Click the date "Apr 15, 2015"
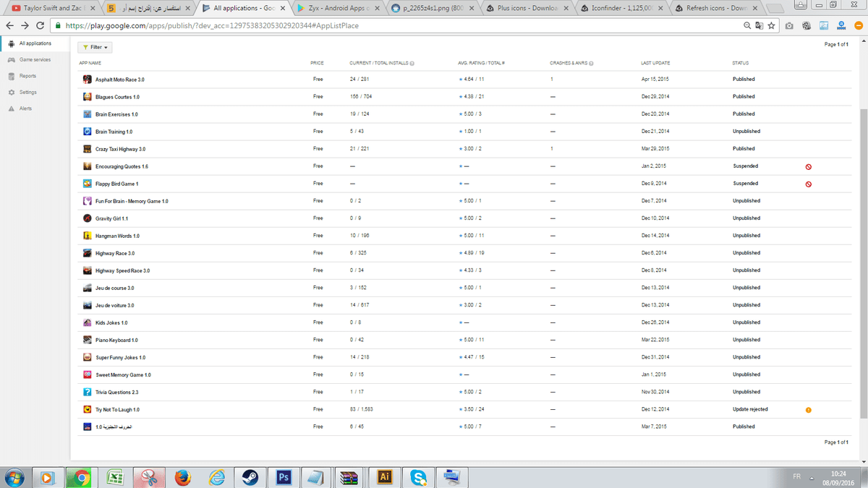868x488 pixels. pos(655,80)
